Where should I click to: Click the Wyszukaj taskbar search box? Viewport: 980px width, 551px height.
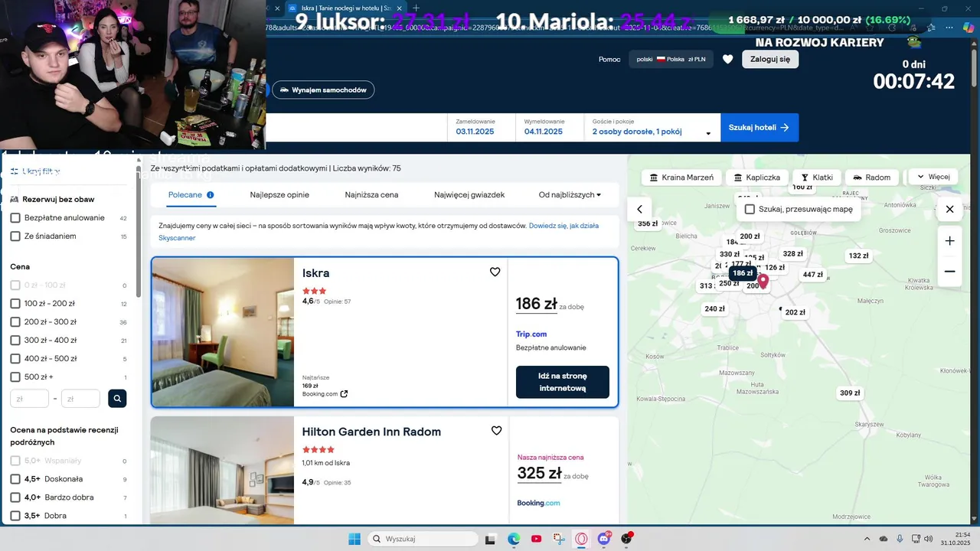(423, 539)
